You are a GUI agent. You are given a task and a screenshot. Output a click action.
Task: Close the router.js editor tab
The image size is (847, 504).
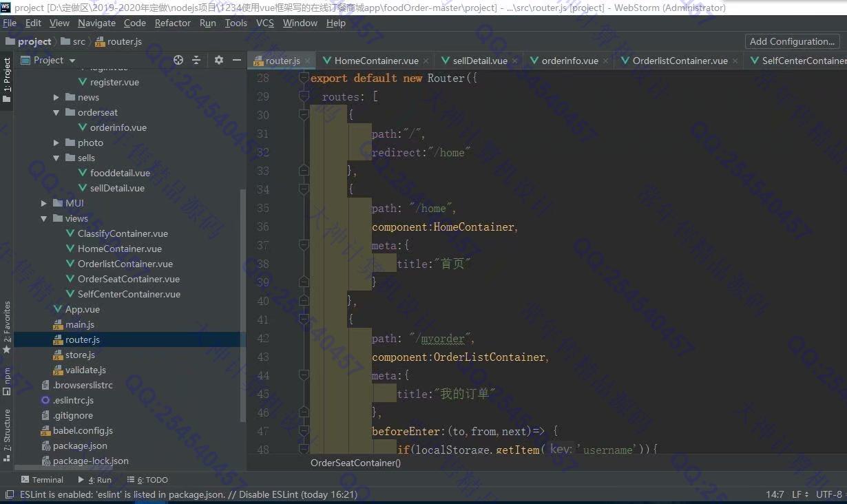[x=307, y=61]
